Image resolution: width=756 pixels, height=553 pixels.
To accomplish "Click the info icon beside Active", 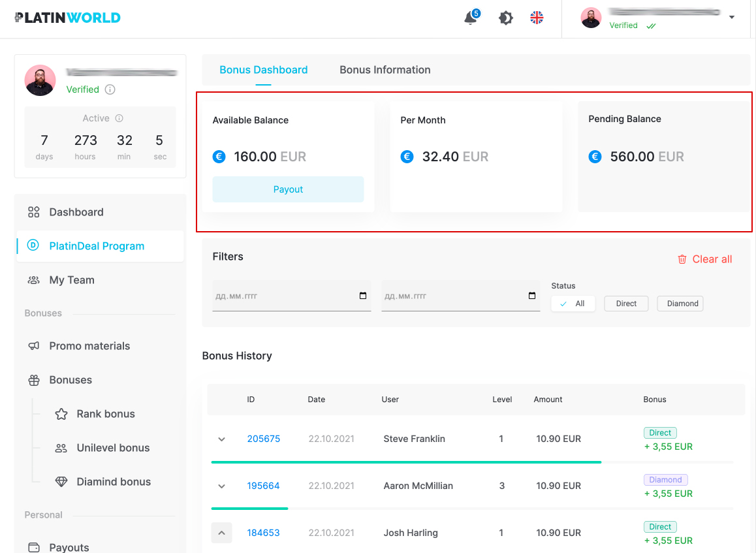I will click(x=119, y=118).
